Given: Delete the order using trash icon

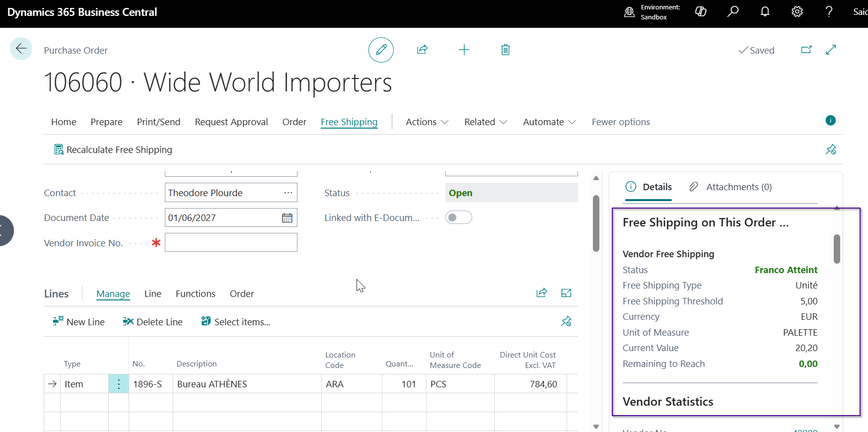Looking at the screenshot, I should pos(506,50).
